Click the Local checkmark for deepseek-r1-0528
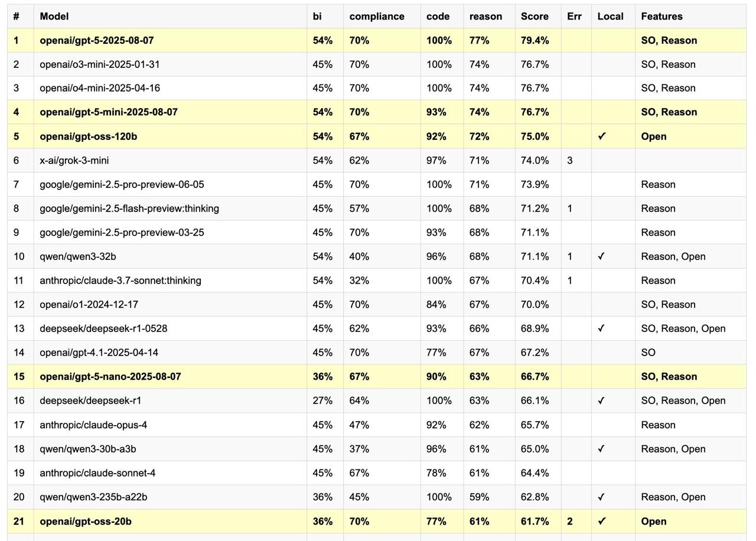Viewport: 756px width, 541px height. pos(601,328)
